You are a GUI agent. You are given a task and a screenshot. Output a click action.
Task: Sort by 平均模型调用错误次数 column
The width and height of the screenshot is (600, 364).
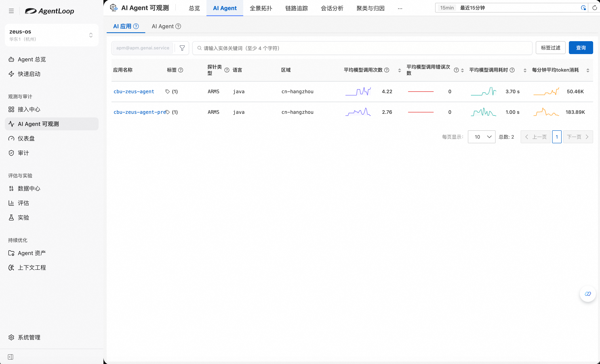[462, 70]
